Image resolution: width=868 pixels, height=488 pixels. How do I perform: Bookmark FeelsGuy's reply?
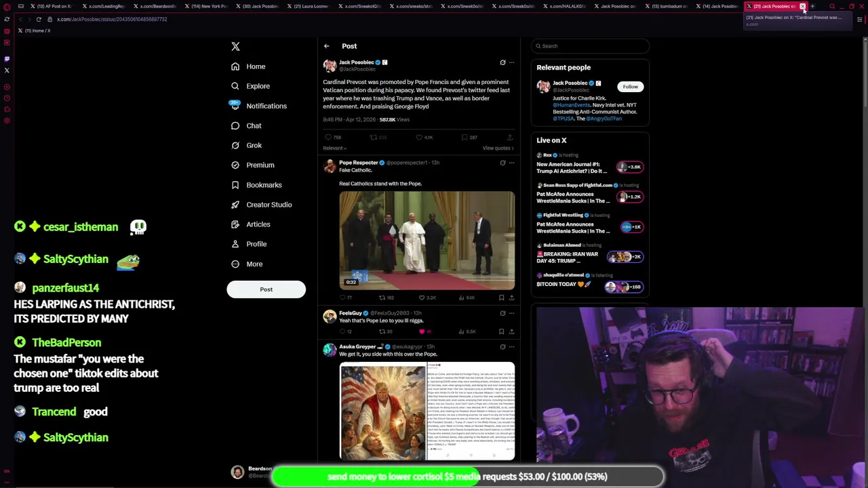(x=502, y=331)
